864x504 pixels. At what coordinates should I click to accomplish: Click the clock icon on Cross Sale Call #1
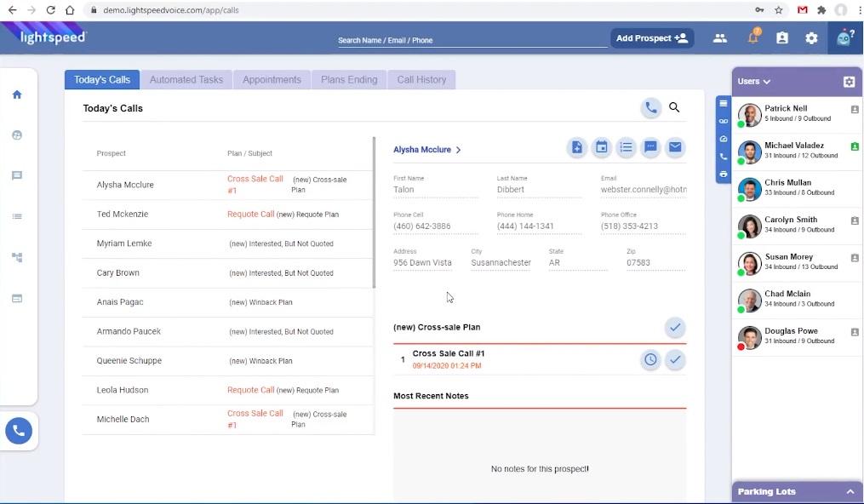[650, 360]
